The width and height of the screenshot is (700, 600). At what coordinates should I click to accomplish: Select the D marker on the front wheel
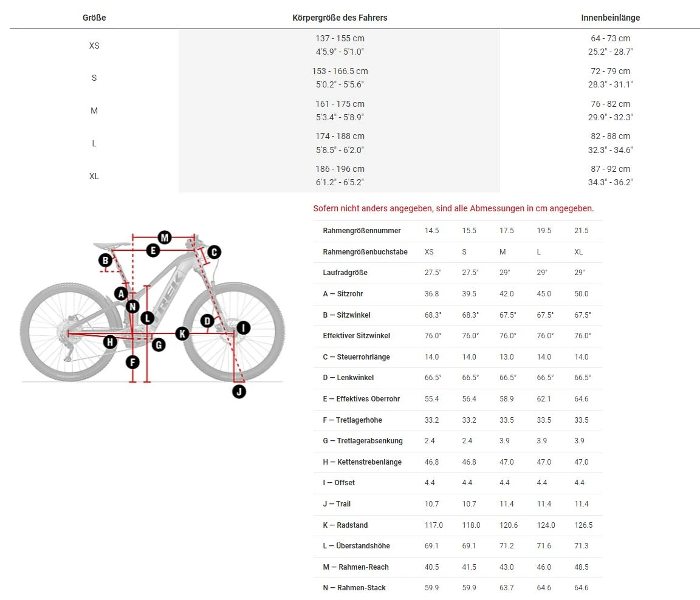(207, 320)
